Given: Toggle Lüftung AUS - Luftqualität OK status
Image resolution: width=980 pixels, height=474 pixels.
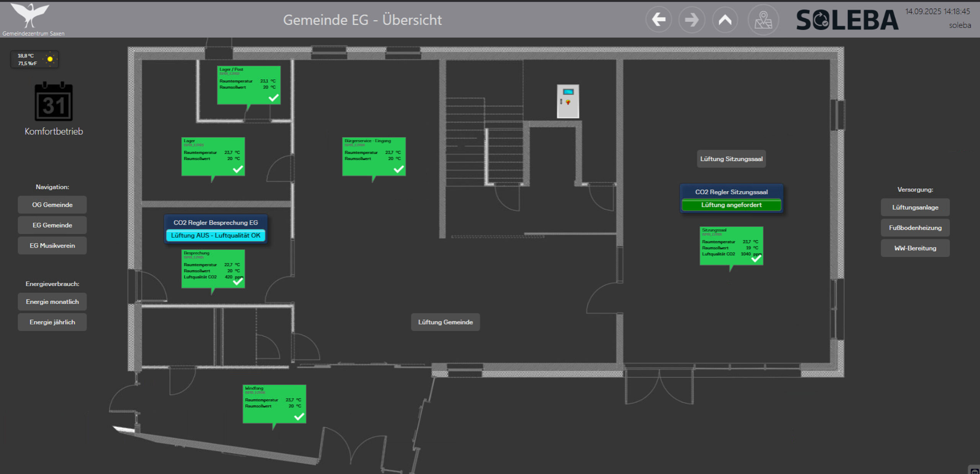Looking at the screenshot, I should pos(216,236).
